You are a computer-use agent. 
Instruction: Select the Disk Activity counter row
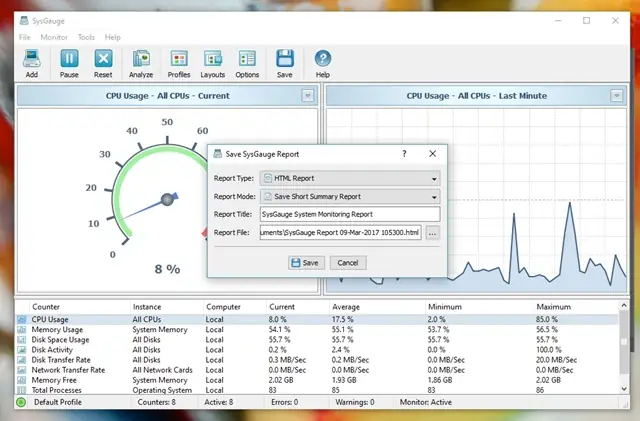pos(317,350)
